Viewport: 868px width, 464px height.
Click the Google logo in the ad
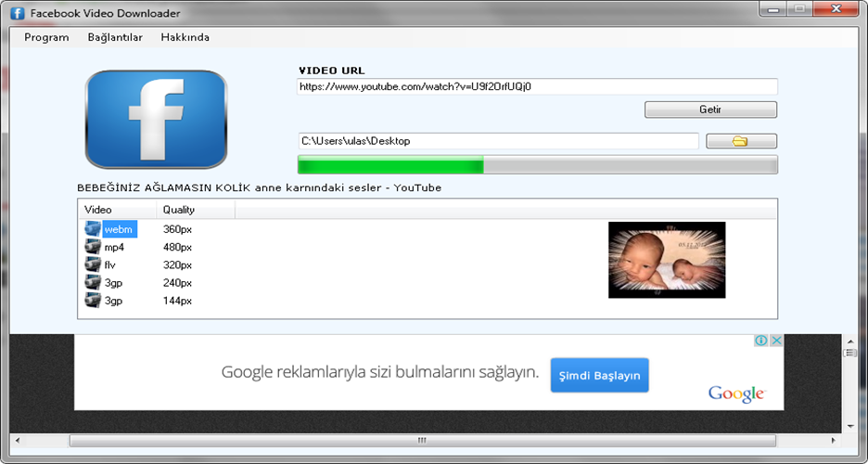tap(736, 393)
